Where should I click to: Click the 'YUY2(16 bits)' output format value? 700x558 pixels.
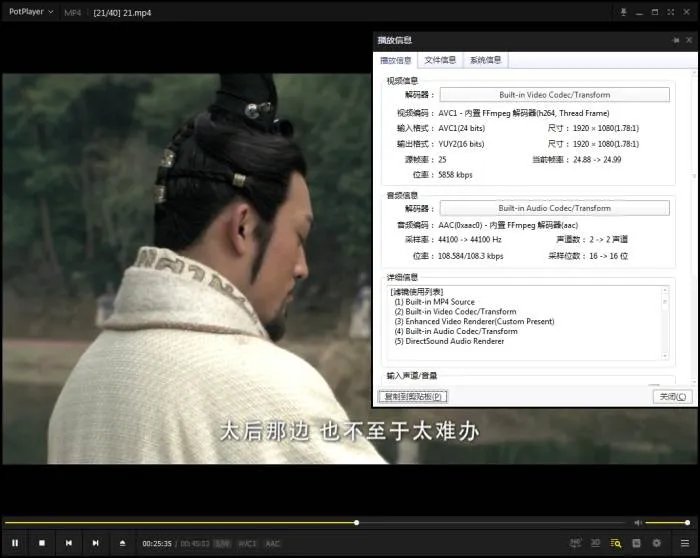[461, 144]
